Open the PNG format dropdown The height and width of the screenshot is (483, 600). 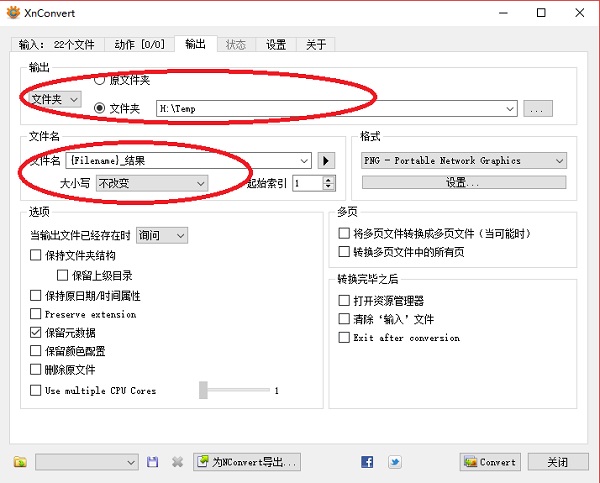coord(463,160)
